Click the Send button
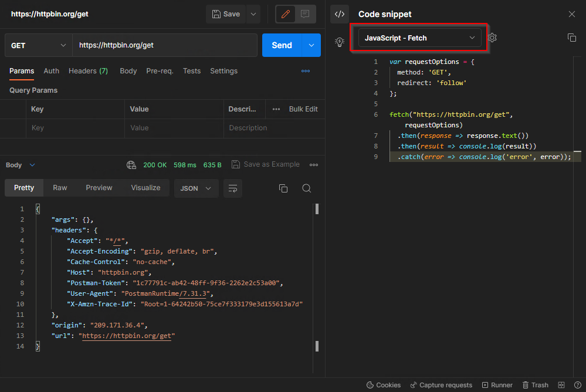Image resolution: width=586 pixels, height=392 pixels. tap(282, 45)
